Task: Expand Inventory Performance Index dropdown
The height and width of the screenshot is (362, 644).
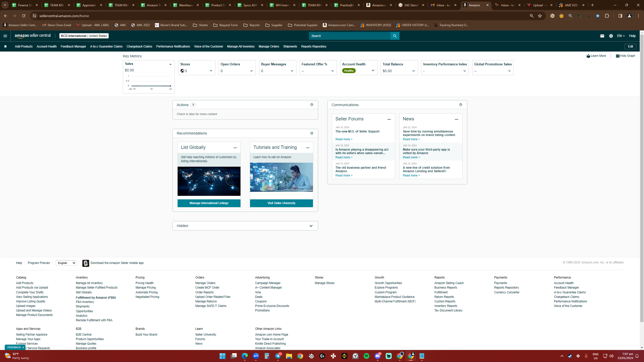Action: (x=464, y=71)
